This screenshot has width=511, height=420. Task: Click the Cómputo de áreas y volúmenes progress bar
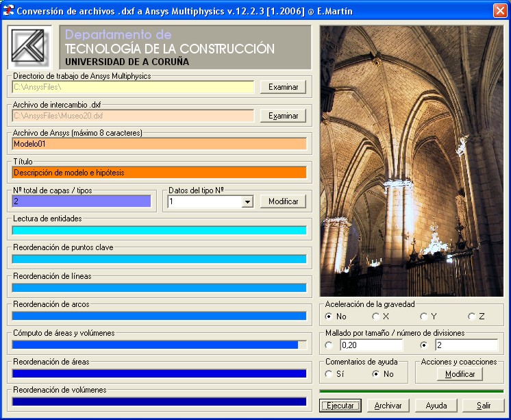click(x=159, y=345)
